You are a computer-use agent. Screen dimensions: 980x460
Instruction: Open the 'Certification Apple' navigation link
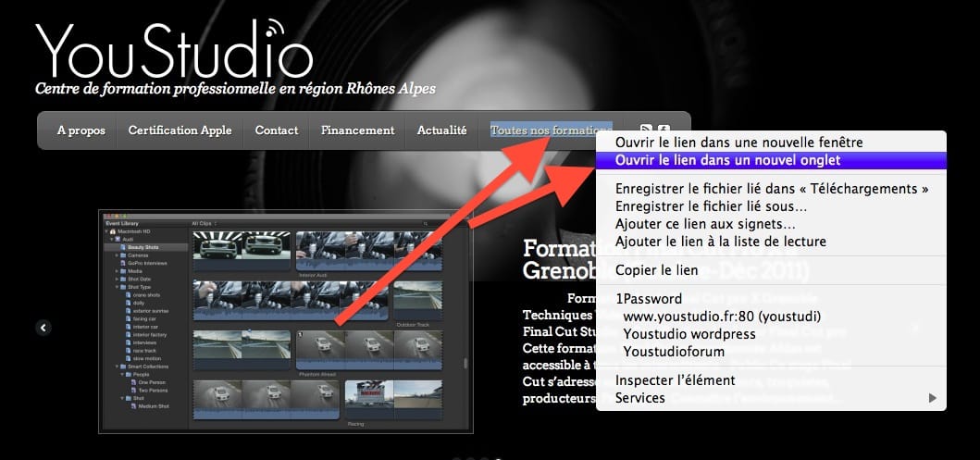tap(180, 131)
